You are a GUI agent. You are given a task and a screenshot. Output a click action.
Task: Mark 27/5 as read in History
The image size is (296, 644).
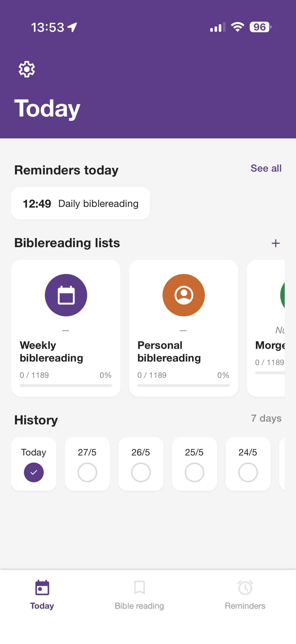tap(87, 472)
